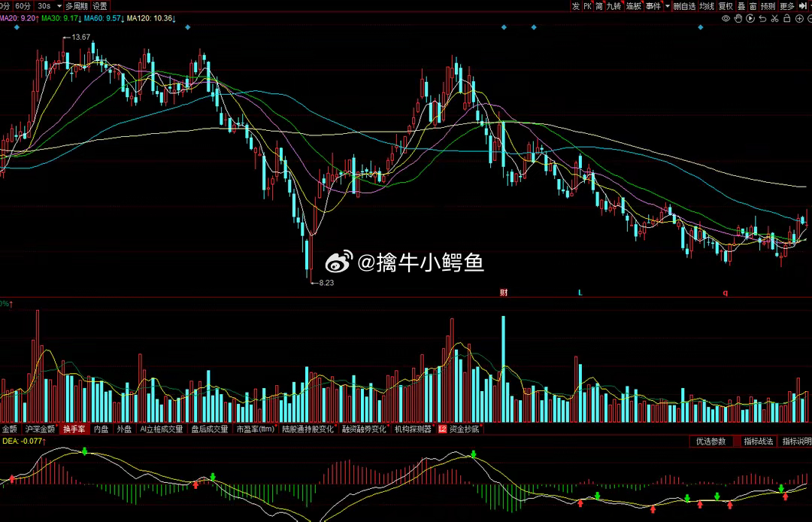This screenshot has height=522, width=812.
Task: Switch to 内盘 tab
Action: point(101,429)
